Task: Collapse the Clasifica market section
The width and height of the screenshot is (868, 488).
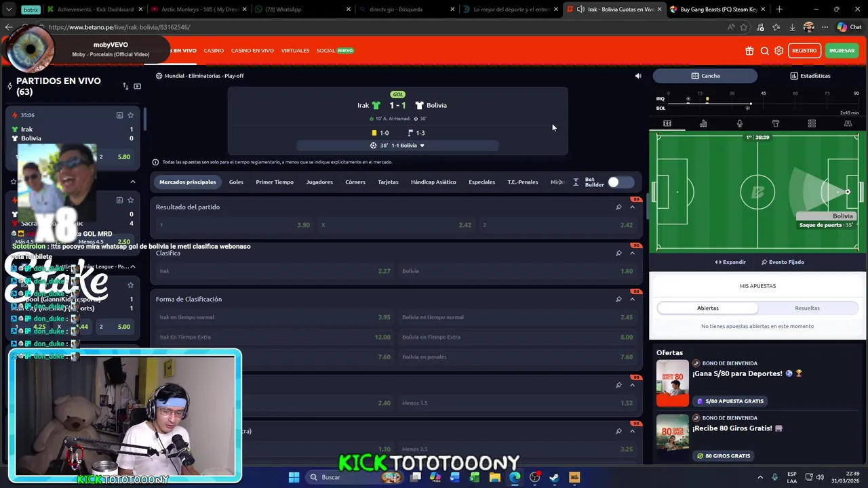Action: 632,253
